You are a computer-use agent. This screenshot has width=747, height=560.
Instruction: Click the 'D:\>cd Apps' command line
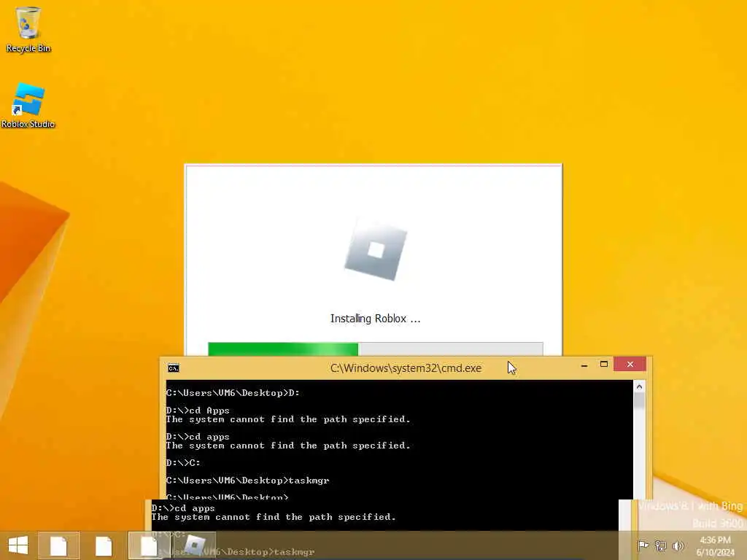tap(198, 411)
